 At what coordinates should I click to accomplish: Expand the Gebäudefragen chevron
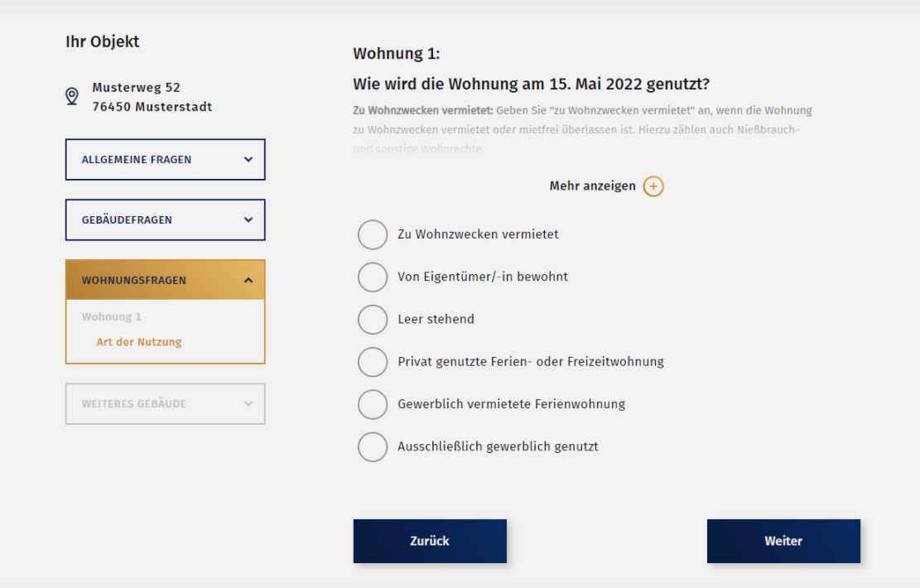coord(248,220)
